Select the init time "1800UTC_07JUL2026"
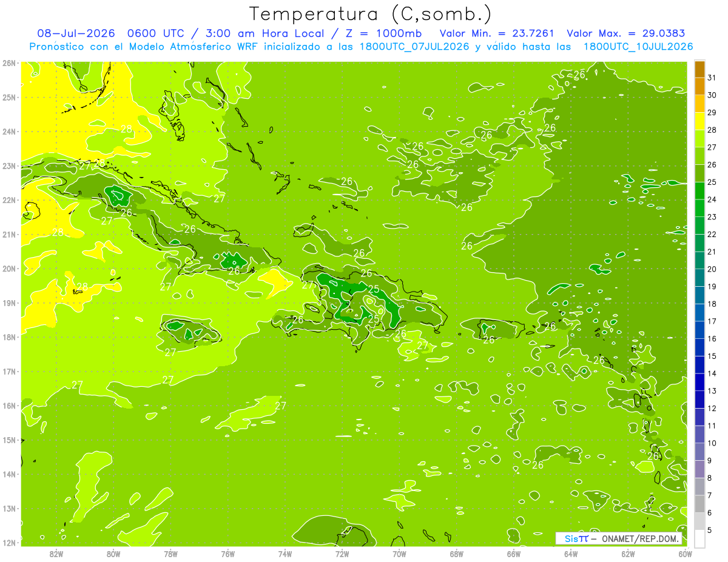This screenshot has width=728, height=562. point(414,46)
